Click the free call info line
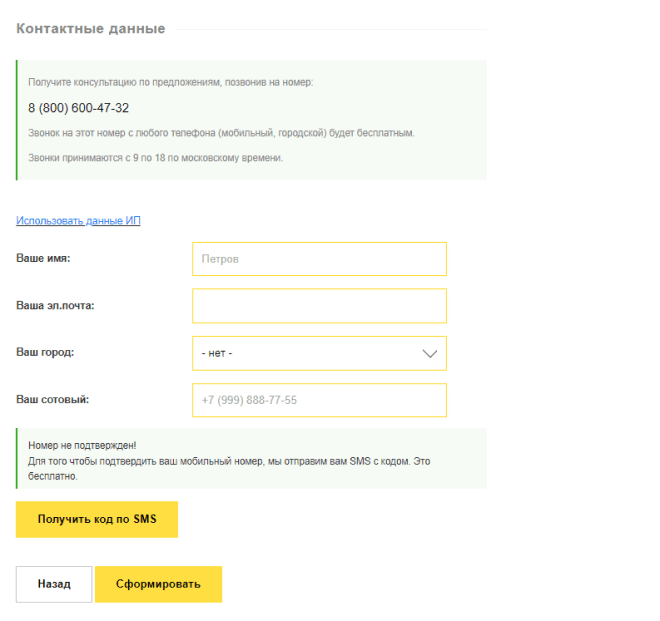The image size is (660, 621). (220, 132)
